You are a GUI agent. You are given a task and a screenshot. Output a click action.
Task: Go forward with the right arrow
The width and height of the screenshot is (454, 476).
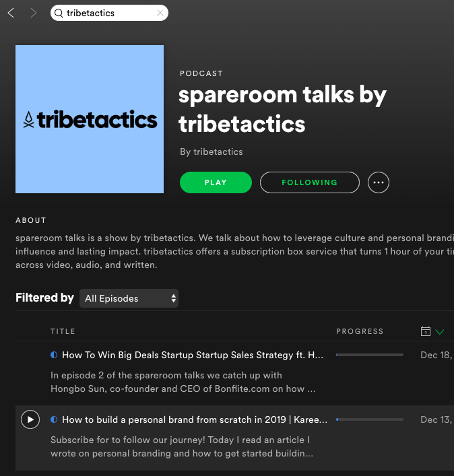click(x=34, y=13)
